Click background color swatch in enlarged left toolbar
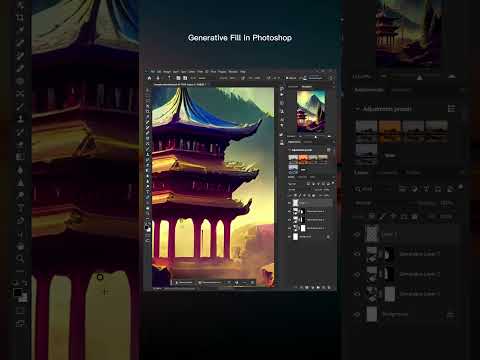The height and width of the screenshot is (360, 480). 23,298
